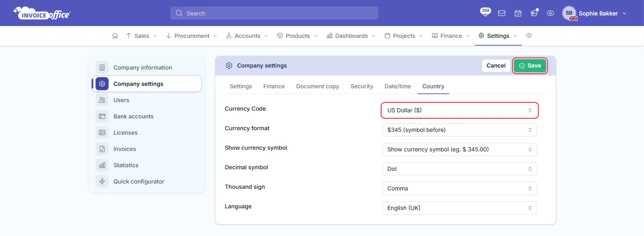Click the Cancel button
The image size is (644, 236).
[x=496, y=66]
